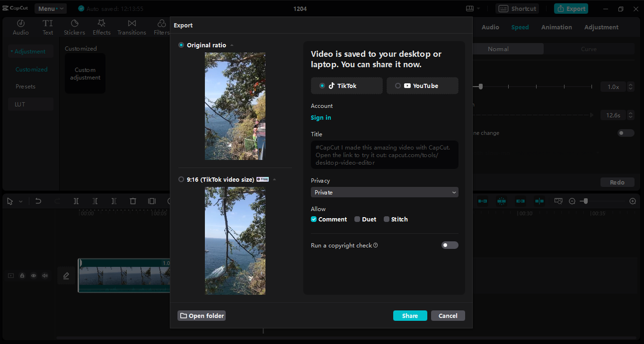Viewport: 644px width, 344px height.
Task: Select the Curve speed mode tab
Action: (x=589, y=49)
